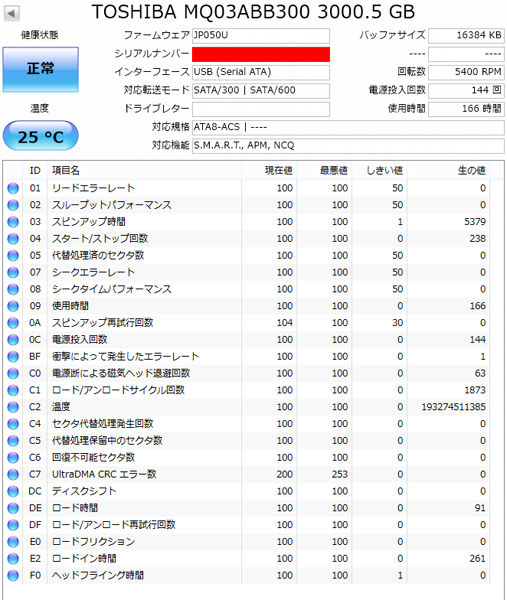Select the スタート/ストップ回数 raw value 238
The image size is (507, 600).
click(x=478, y=239)
